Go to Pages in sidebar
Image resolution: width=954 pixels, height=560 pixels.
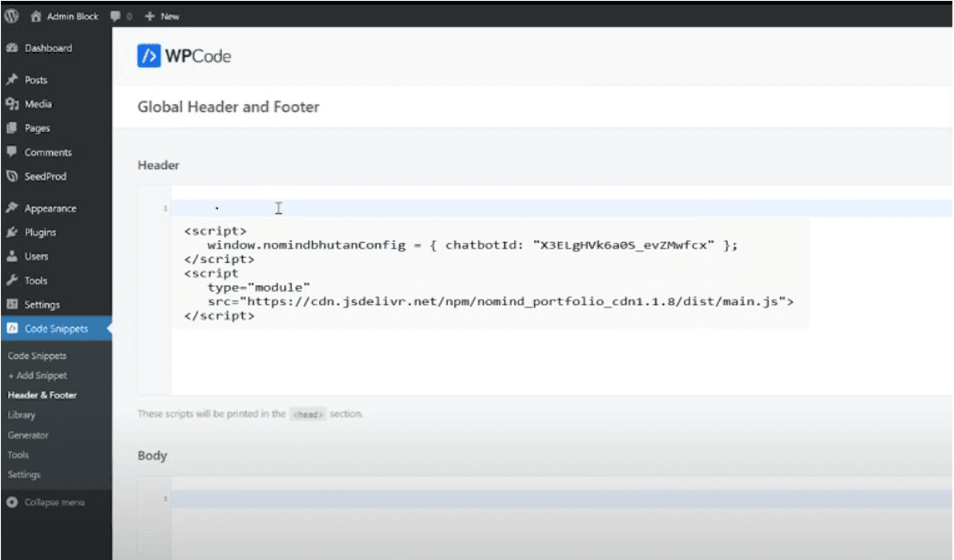pyautogui.click(x=37, y=128)
